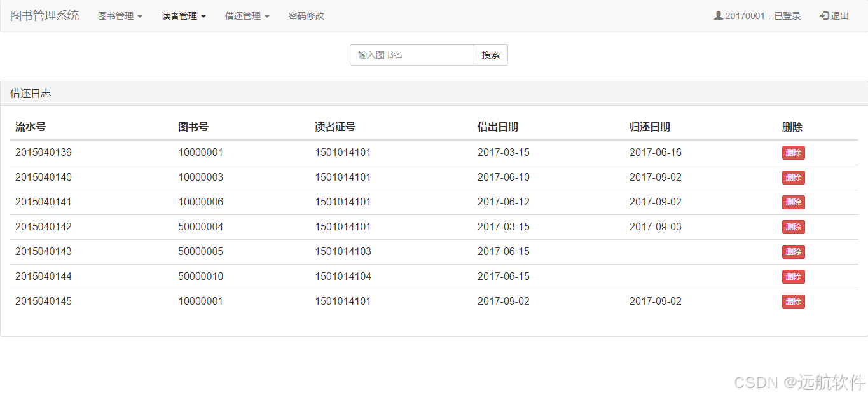The image size is (868, 397).
Task: Click the 图书管理系统 brand title
Action: click(44, 16)
